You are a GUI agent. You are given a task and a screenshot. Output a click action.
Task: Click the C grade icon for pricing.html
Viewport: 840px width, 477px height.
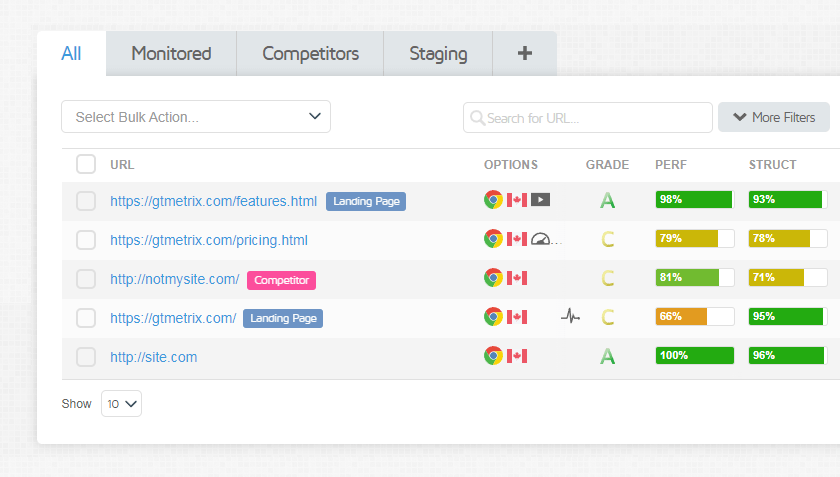tap(607, 240)
